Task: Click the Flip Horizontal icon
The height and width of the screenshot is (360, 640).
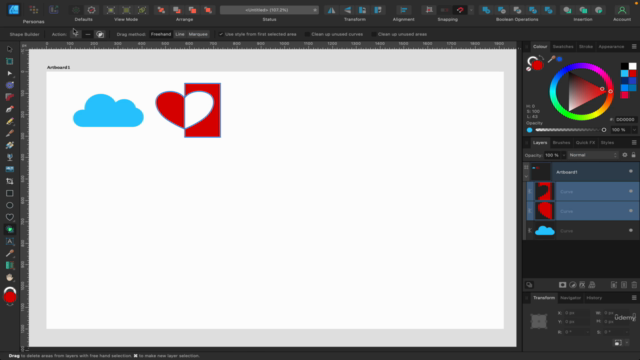Action: tap(331, 10)
